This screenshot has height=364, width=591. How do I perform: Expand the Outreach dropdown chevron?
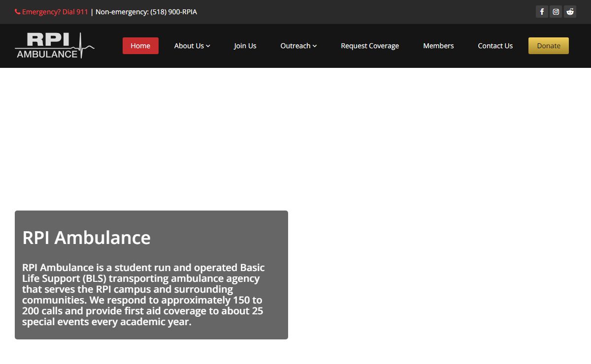pyautogui.click(x=315, y=46)
